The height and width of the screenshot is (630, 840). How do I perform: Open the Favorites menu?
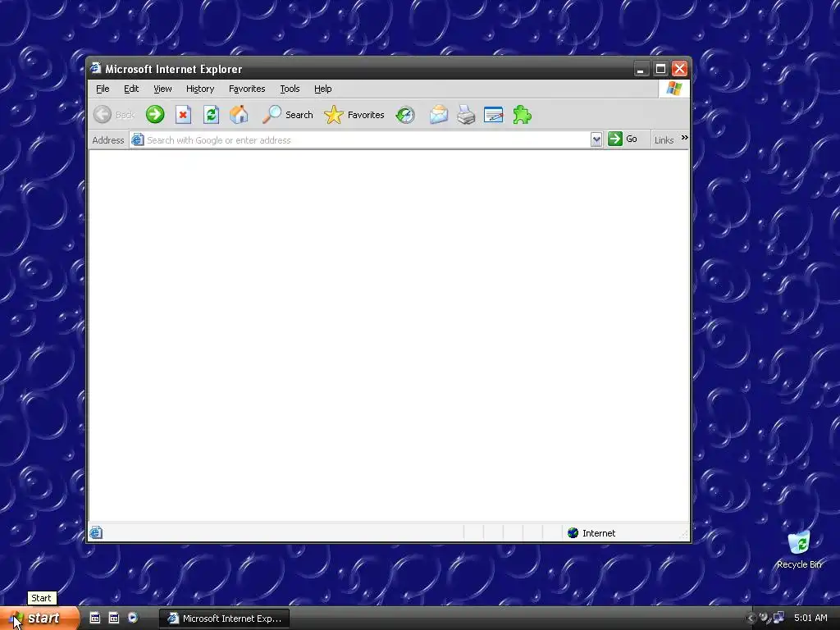pyautogui.click(x=246, y=89)
